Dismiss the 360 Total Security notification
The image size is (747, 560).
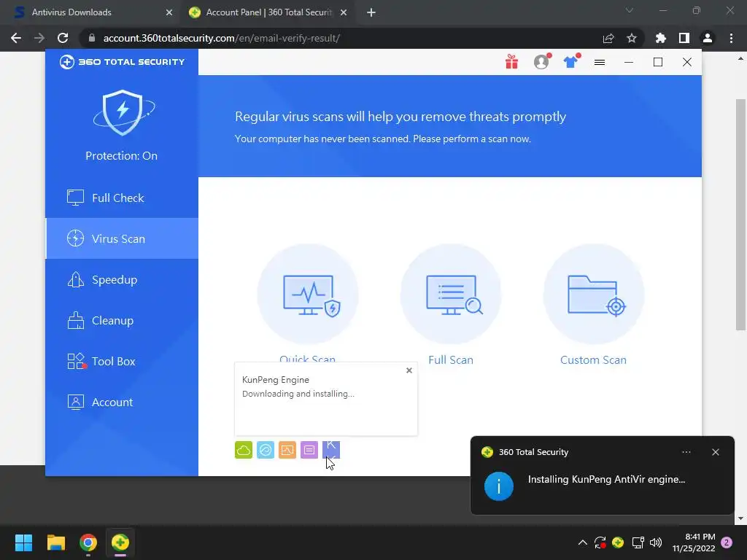point(715,452)
